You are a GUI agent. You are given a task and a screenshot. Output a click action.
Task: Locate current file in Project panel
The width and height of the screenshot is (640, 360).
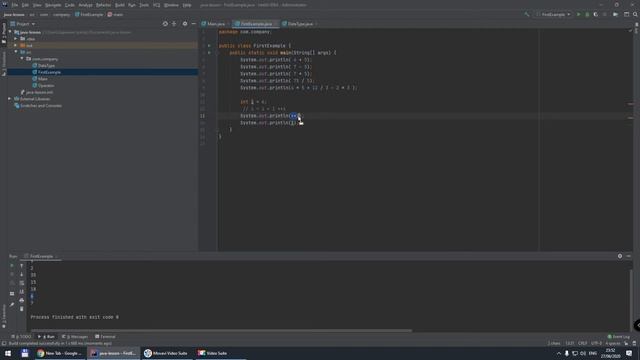pos(165,24)
